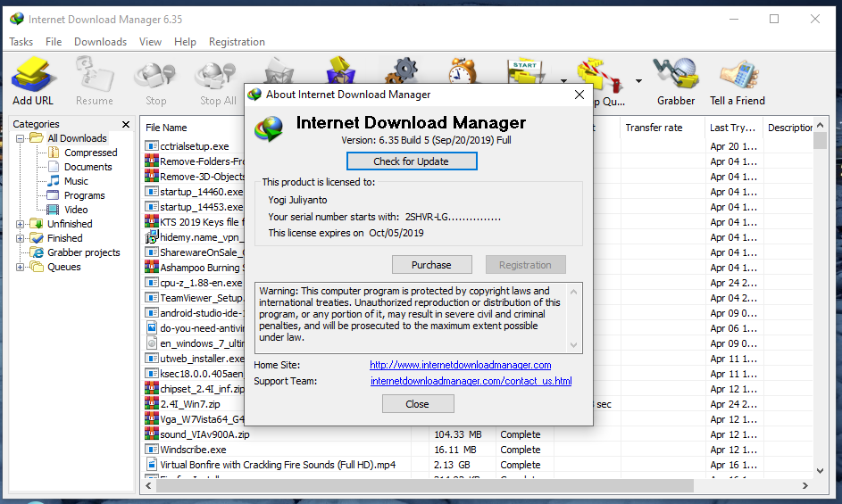Screen dimensions: 842x504
Task: Click the Delete trash toolbar icon
Action: [279, 70]
